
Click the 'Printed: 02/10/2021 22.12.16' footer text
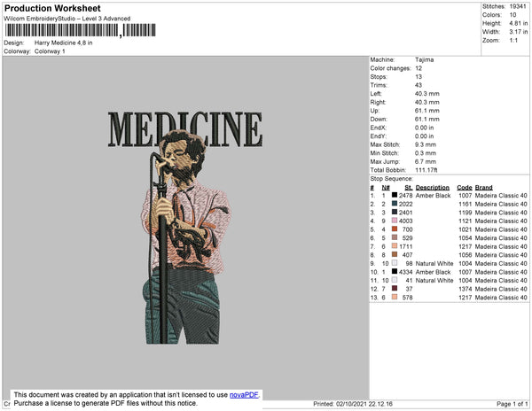[353, 404]
